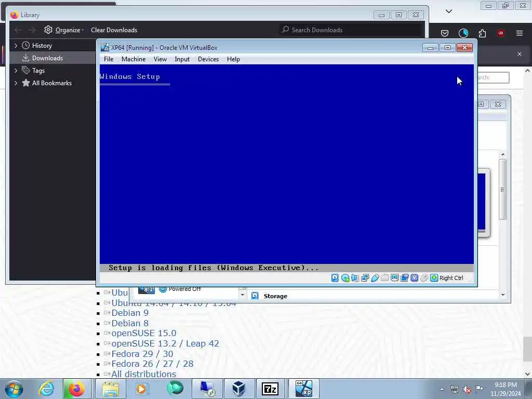Open the openSUSE 13.2 / Leap 42 link

coord(165,343)
